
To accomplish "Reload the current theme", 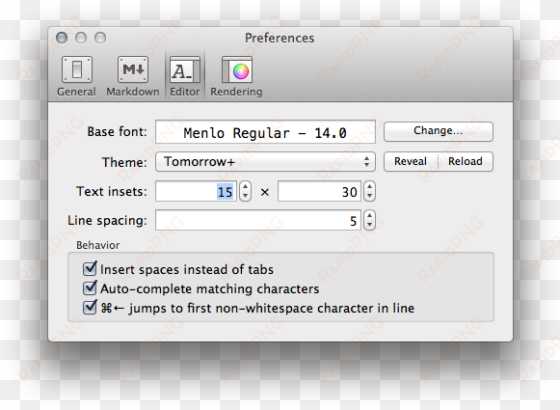I will tap(466, 161).
